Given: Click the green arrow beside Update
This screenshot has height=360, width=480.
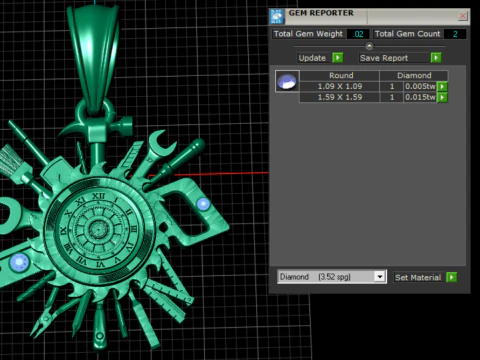Looking at the screenshot, I should (338, 58).
